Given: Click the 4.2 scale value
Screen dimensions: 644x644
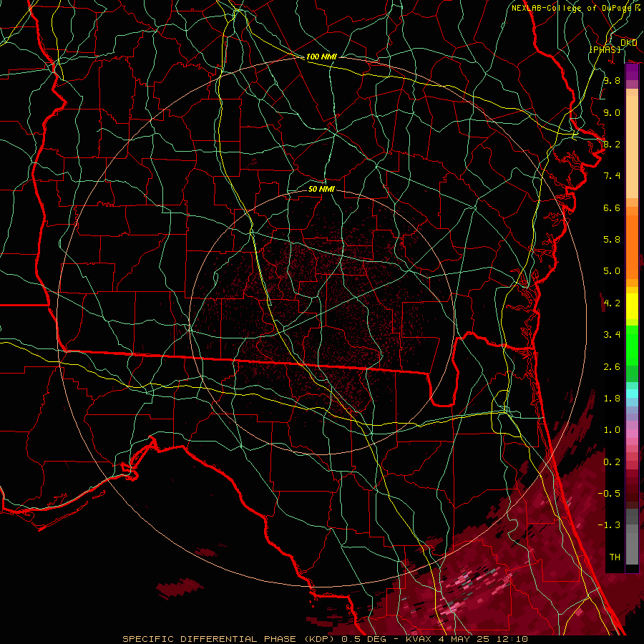Looking at the screenshot, I should coord(612,303).
